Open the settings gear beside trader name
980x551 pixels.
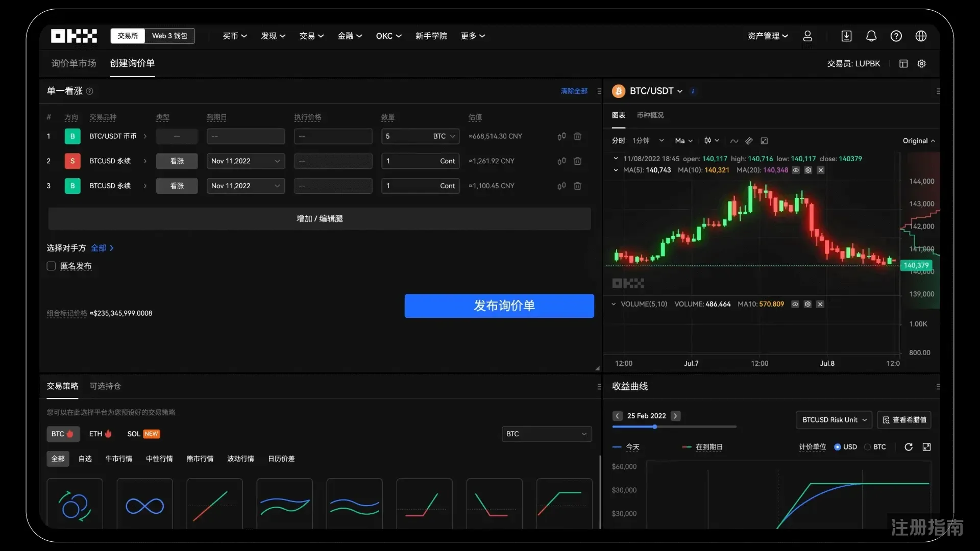point(922,64)
